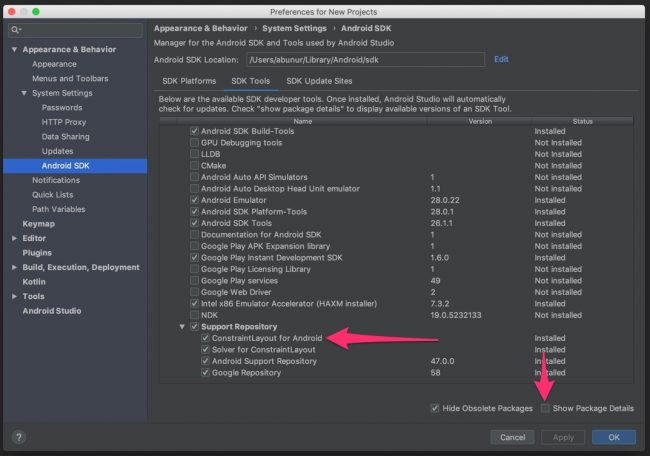The image size is (650, 456).
Task: Select Google Play Licensing Library row
Action: coord(396,269)
